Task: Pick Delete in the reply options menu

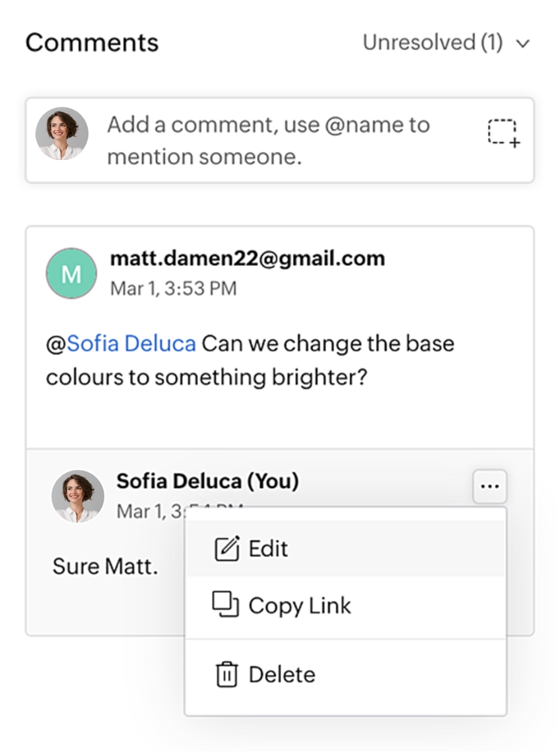Action: point(282,675)
